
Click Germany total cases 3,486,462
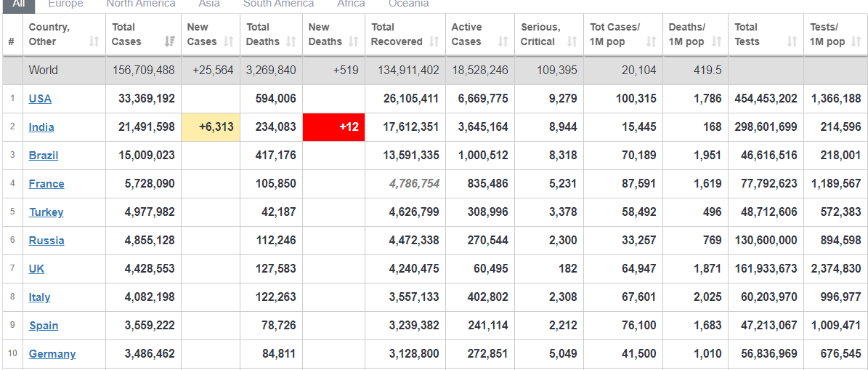150,353
